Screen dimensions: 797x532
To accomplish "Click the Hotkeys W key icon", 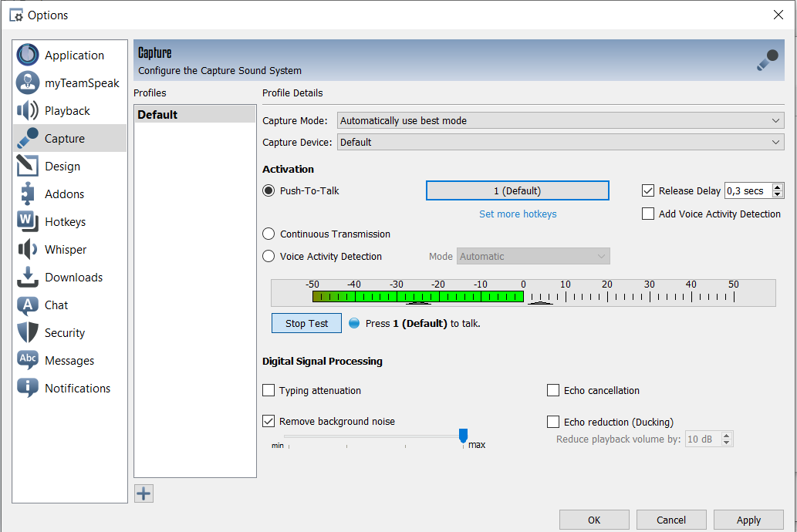I will coord(28,221).
